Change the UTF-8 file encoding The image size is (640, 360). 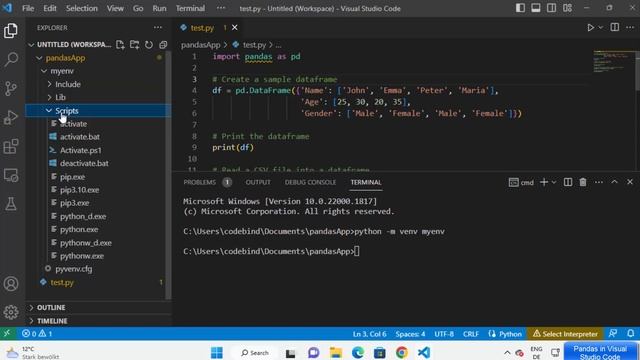tap(444, 334)
